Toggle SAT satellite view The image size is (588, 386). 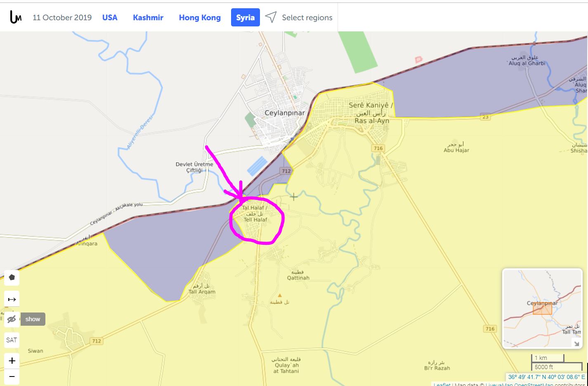pos(12,340)
